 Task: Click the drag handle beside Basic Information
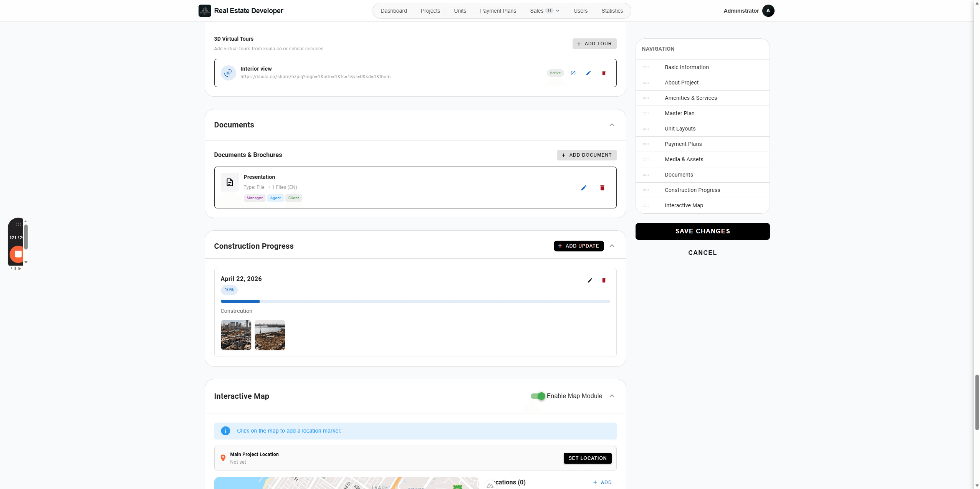pyautogui.click(x=646, y=67)
